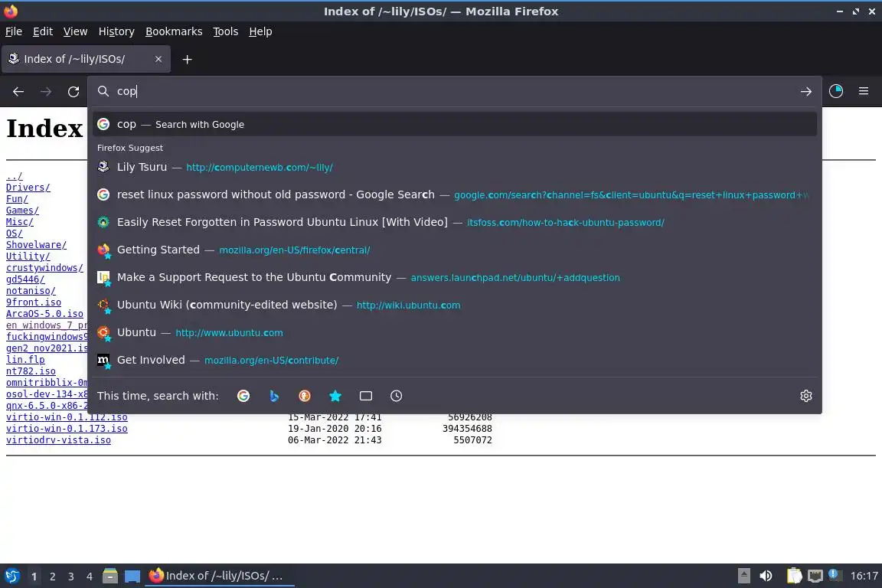Open the Misc/ folder link
The width and height of the screenshot is (882, 588).
coord(20,222)
